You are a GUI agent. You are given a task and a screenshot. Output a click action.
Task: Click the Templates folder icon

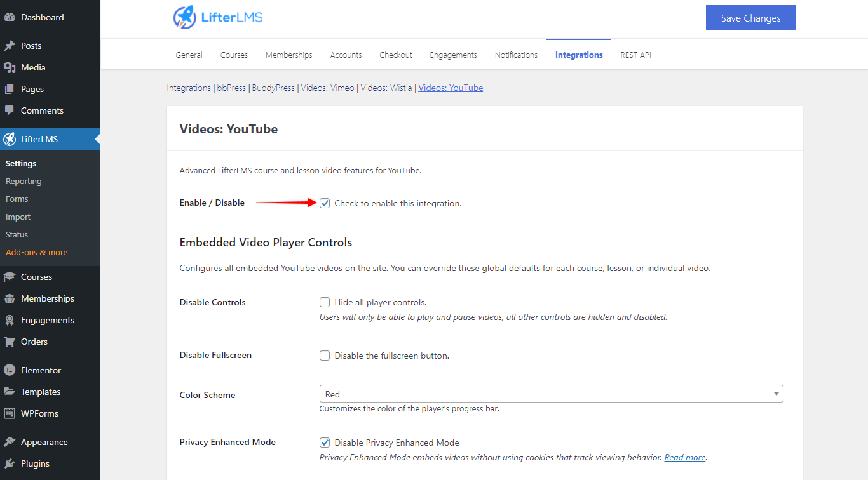click(x=10, y=392)
